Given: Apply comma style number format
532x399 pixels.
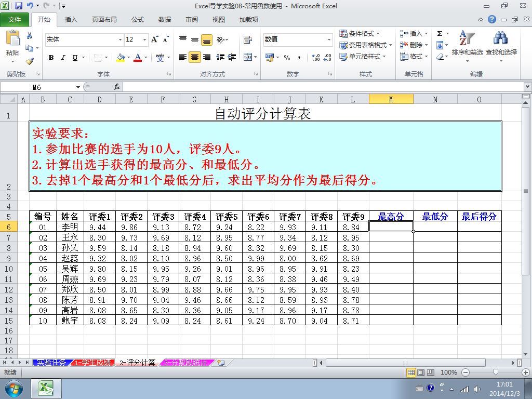Looking at the screenshot, I should pyautogui.click(x=299, y=57).
